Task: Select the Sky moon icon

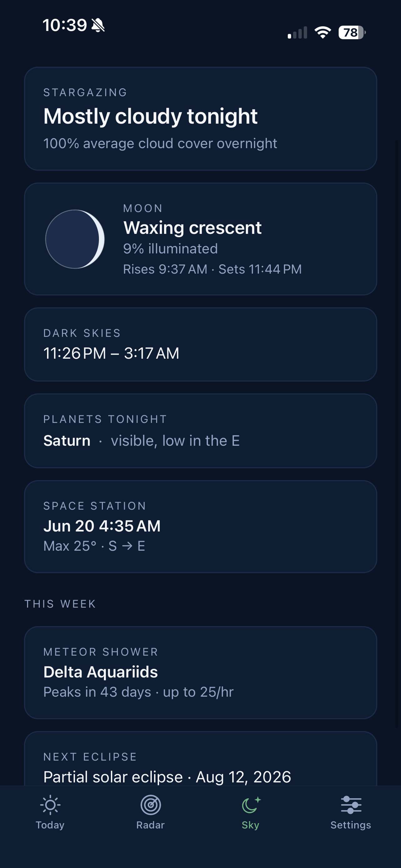Action: (251, 805)
